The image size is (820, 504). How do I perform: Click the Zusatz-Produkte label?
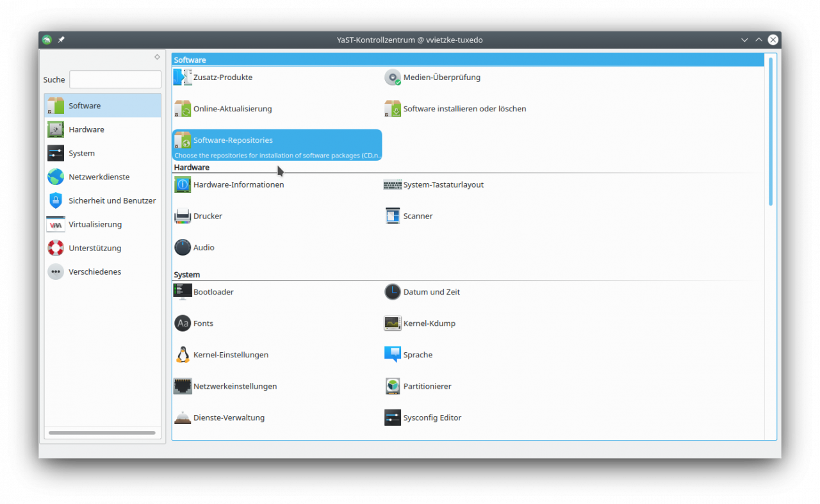(223, 77)
